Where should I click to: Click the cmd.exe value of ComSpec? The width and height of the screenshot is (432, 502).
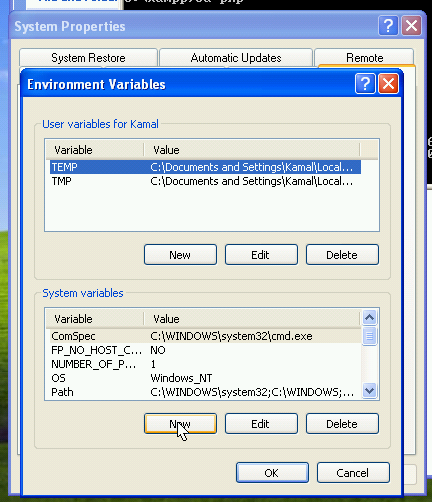231,336
